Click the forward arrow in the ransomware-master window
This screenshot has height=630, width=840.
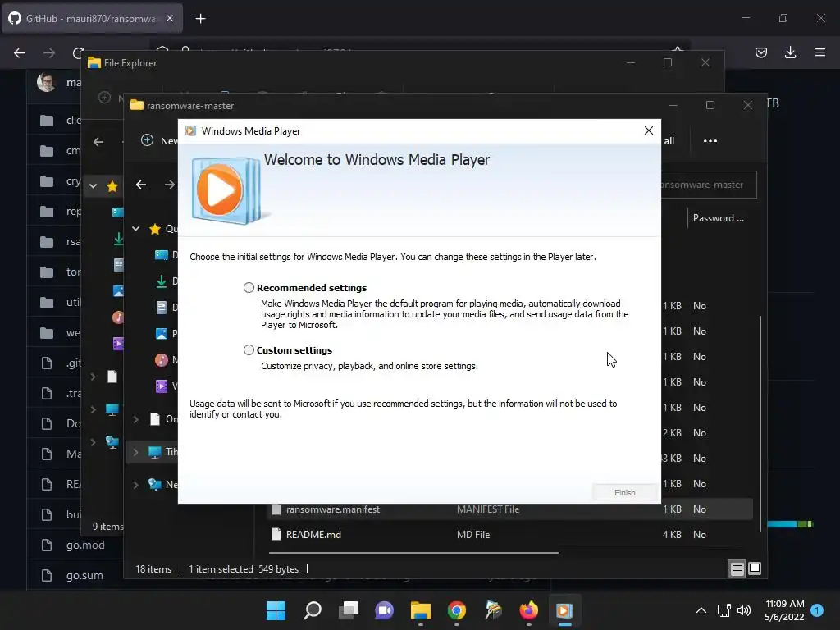click(x=170, y=185)
